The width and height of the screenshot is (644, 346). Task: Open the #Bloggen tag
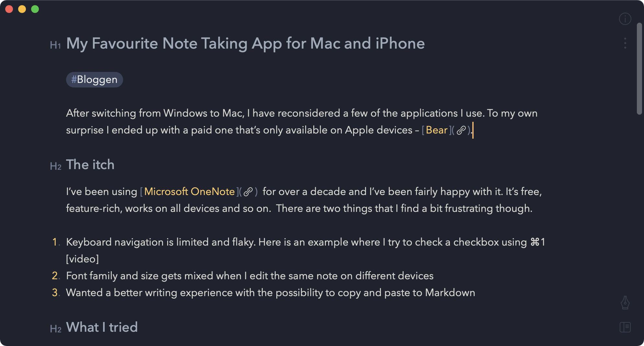94,80
